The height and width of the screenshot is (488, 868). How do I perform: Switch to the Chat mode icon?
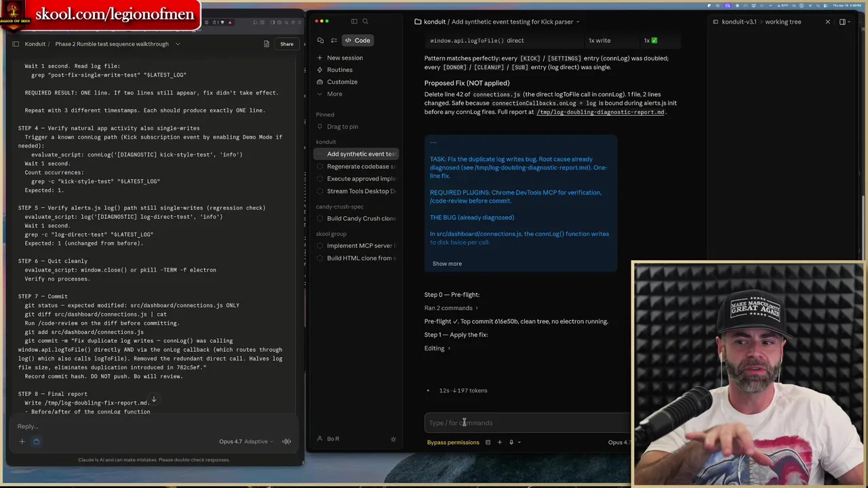[321, 41]
